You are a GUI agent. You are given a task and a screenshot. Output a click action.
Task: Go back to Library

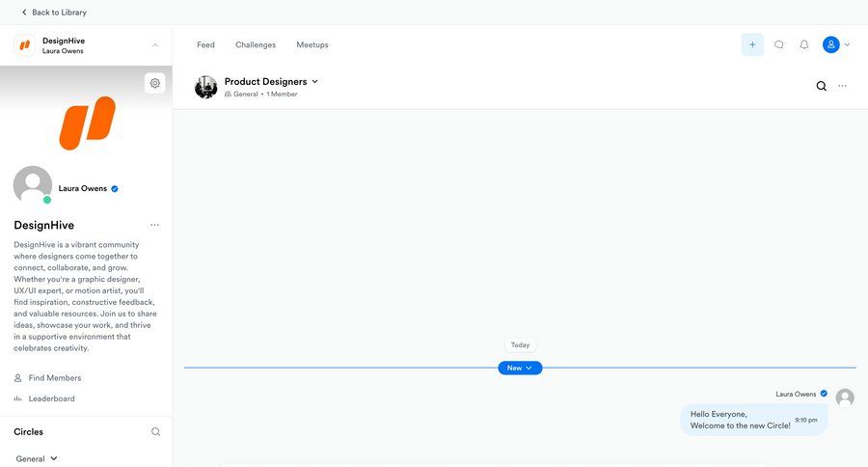pyautogui.click(x=54, y=13)
